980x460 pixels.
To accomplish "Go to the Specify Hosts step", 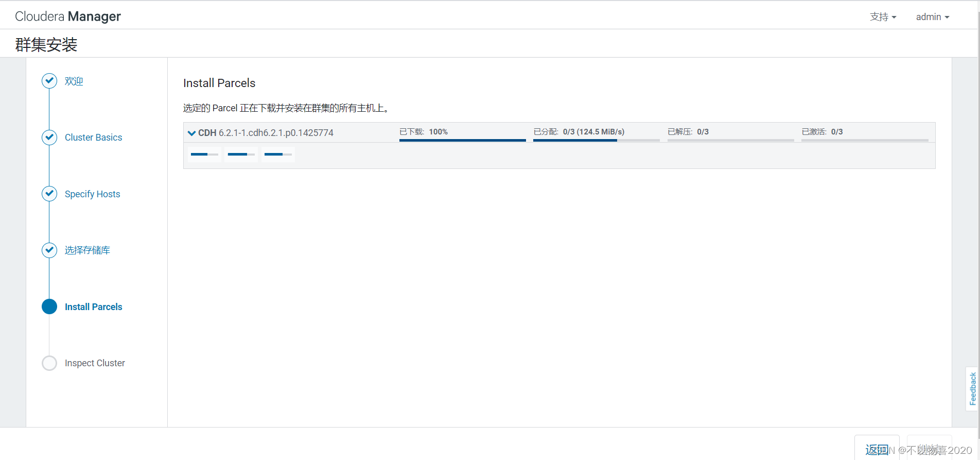I will [93, 194].
